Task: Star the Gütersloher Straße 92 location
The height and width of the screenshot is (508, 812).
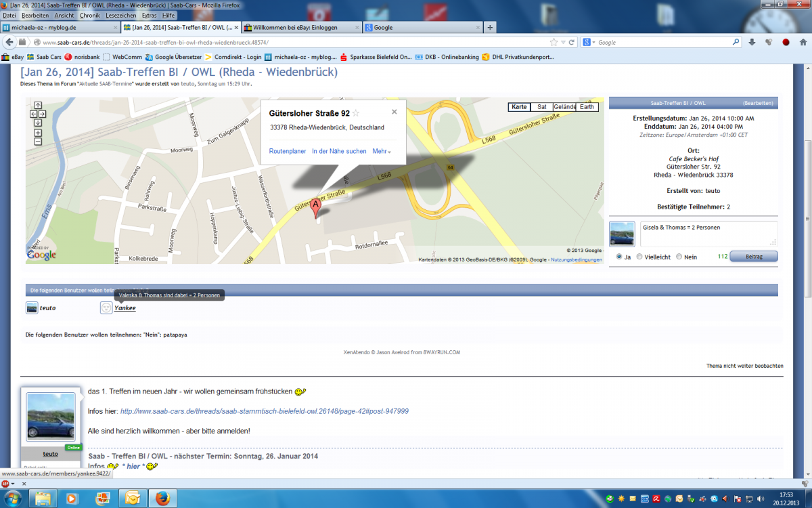Action: coord(356,113)
